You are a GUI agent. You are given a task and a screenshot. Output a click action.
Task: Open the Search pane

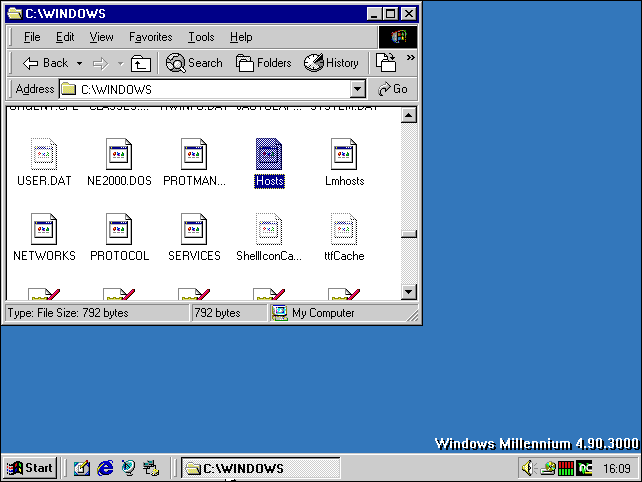(194, 63)
